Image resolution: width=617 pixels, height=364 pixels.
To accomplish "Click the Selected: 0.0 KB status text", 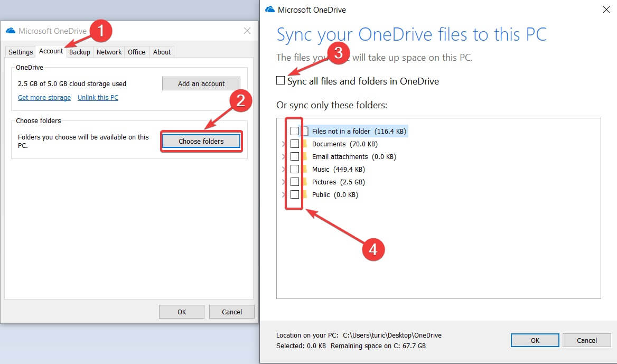I will [301, 346].
